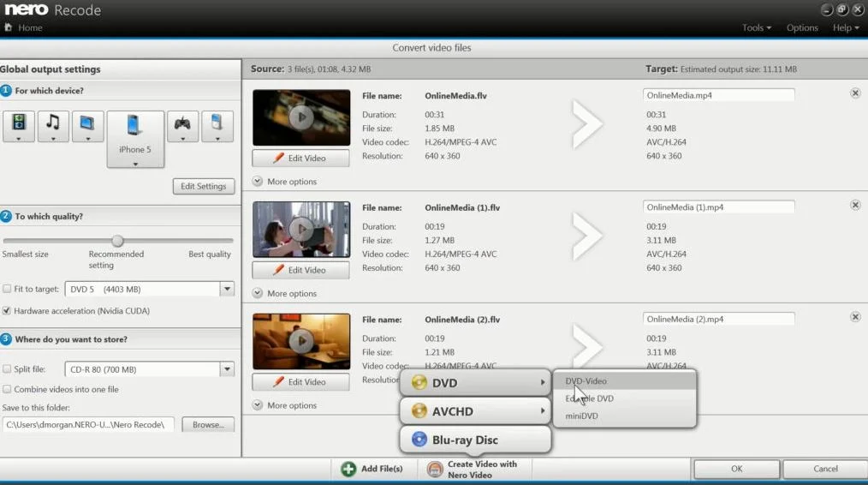Play OnlineMedia (2).flv preview thumbnail
Screen dimensions: 868x485
301,341
